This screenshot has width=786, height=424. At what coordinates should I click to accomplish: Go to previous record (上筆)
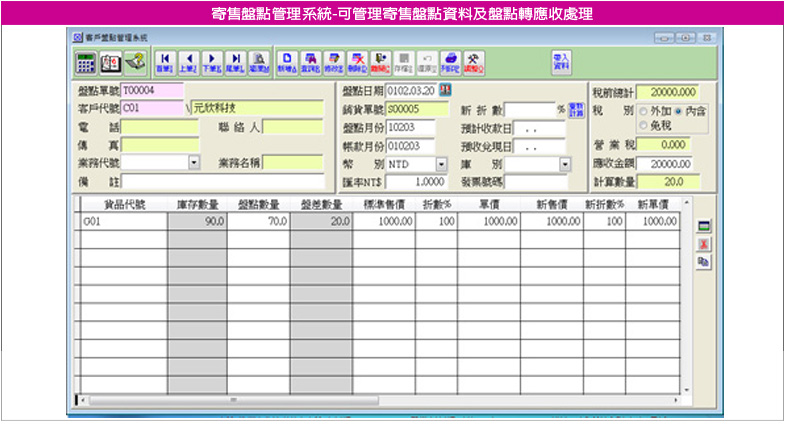pos(188,62)
